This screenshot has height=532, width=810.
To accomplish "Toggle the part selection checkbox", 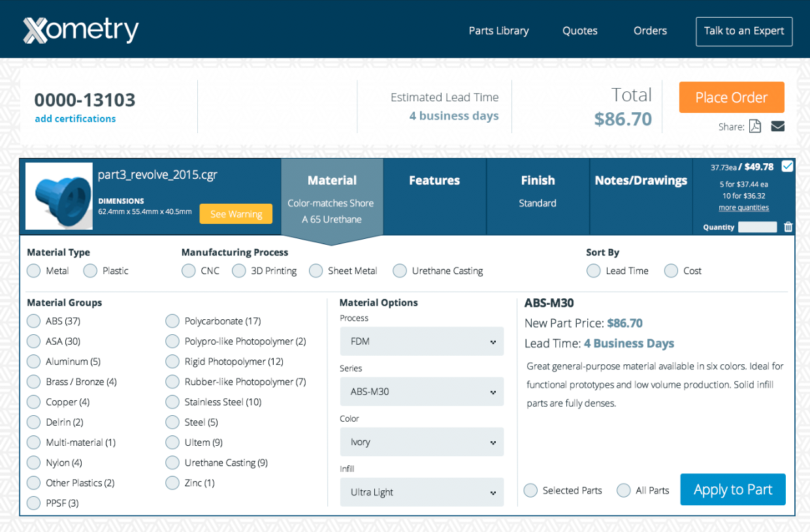I will point(787,166).
